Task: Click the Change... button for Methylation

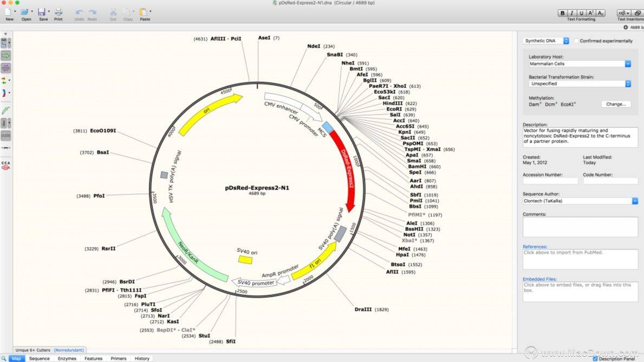Action: pos(616,104)
